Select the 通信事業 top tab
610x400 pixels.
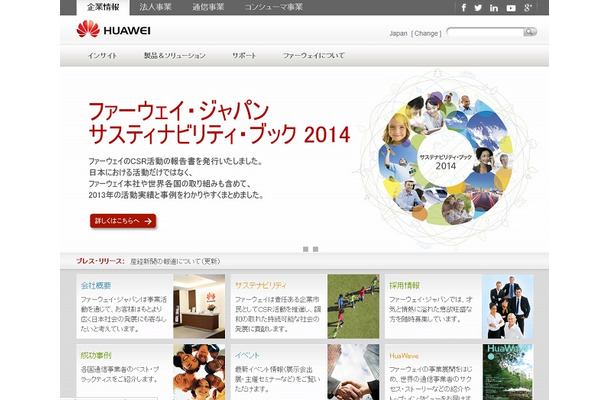tap(208, 7)
